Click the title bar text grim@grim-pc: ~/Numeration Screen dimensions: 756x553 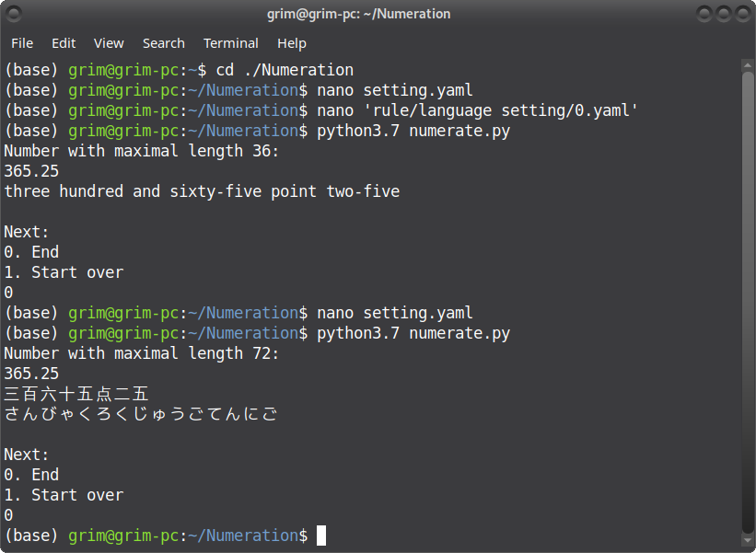(x=359, y=14)
